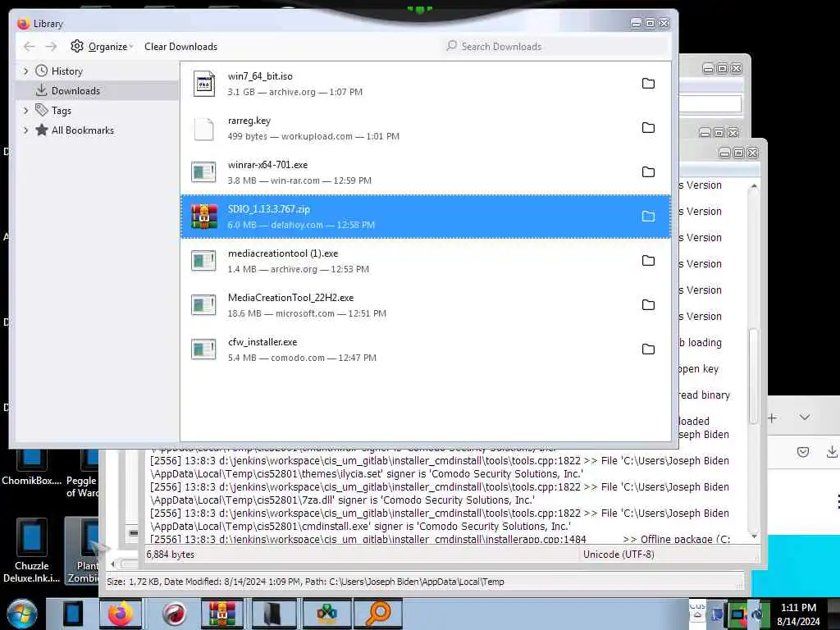Select Downloads in the Library sidebar
Image resolution: width=840 pixels, height=630 pixels.
point(97,90)
